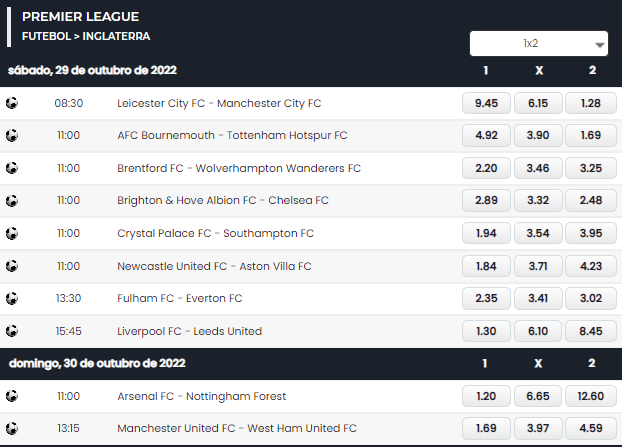Click the soccer ball icon for Leicester City match
Image resolution: width=622 pixels, height=447 pixels.
tap(12, 103)
